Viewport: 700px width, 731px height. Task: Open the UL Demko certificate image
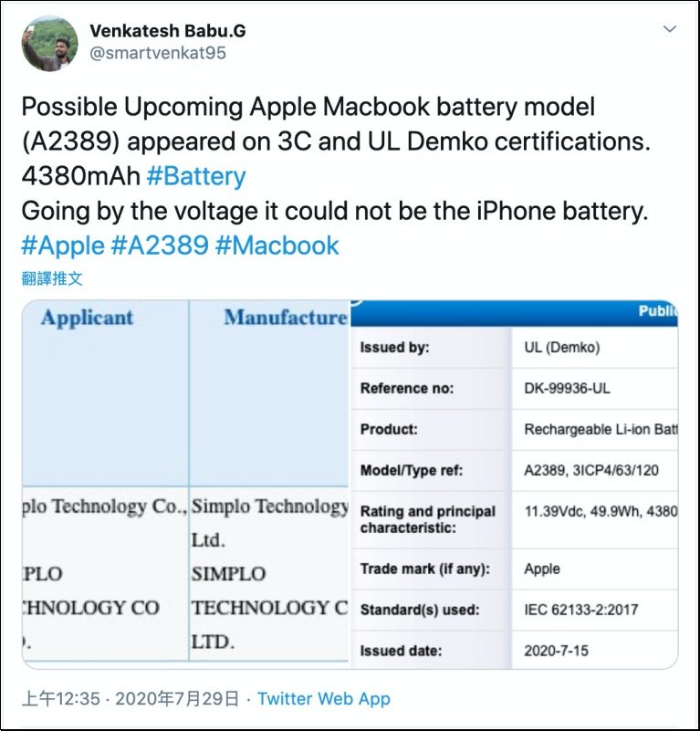(514, 484)
